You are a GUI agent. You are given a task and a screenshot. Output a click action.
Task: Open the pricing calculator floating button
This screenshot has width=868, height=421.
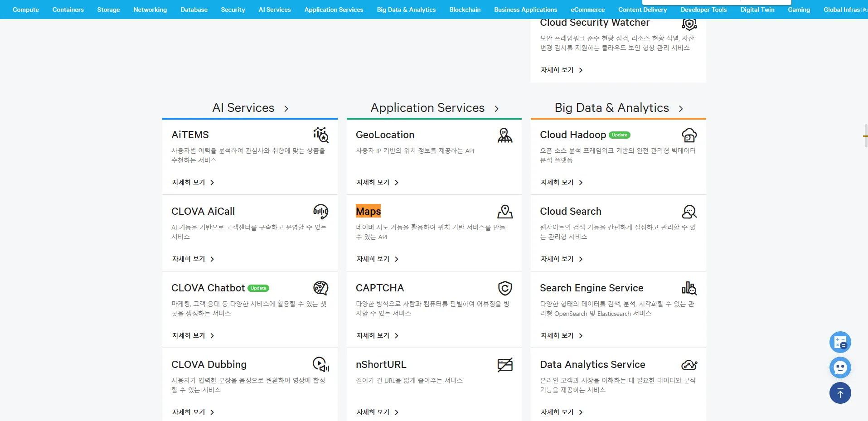coord(840,342)
